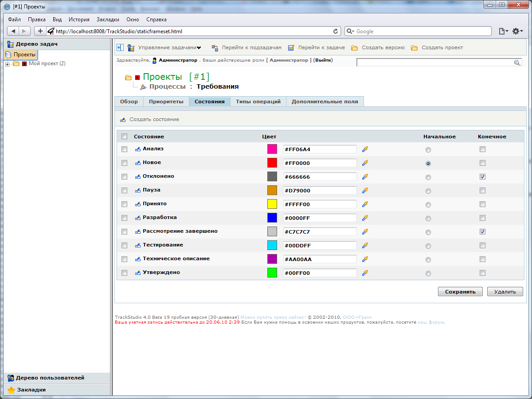The width and height of the screenshot is (532, 399).
Task: Click edit icon next to Принято state
Action: point(137,204)
